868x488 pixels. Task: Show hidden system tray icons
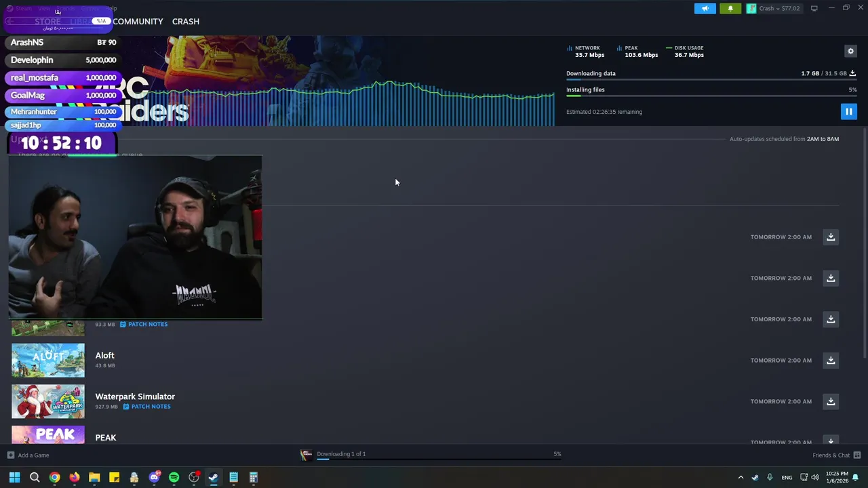click(x=741, y=478)
